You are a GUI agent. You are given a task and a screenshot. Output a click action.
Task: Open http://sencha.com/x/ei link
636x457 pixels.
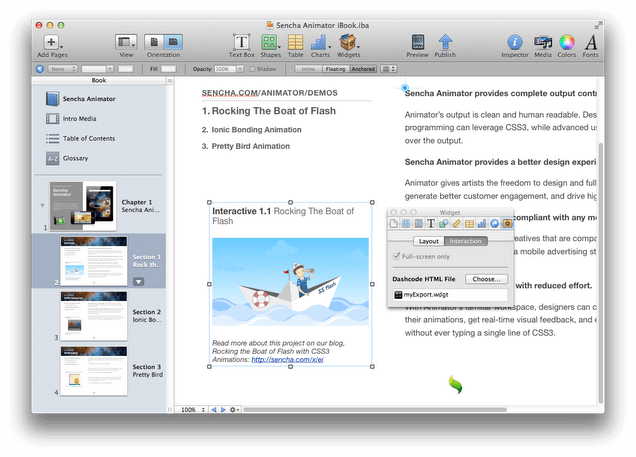(287, 360)
